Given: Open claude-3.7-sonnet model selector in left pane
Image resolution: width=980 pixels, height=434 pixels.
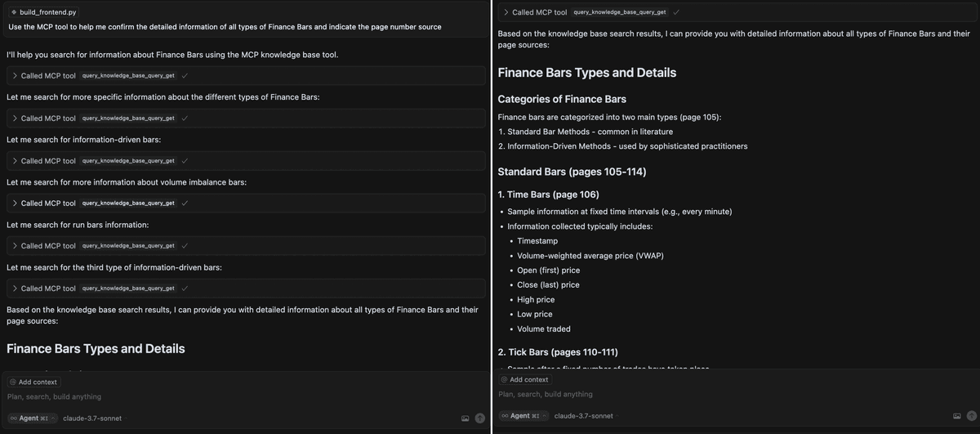Looking at the screenshot, I should click(92, 418).
